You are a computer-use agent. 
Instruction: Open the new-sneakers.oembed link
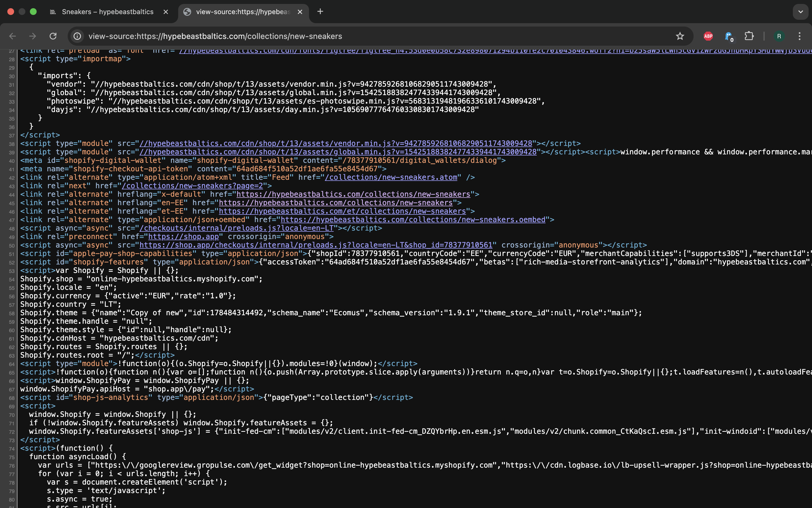[x=413, y=220]
